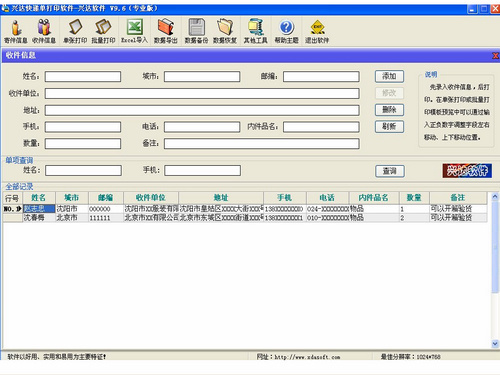Image resolution: width=500 pixels, height=375 pixels.
Task: Focus the 姓名 name input in top form
Action: [x=83, y=76]
